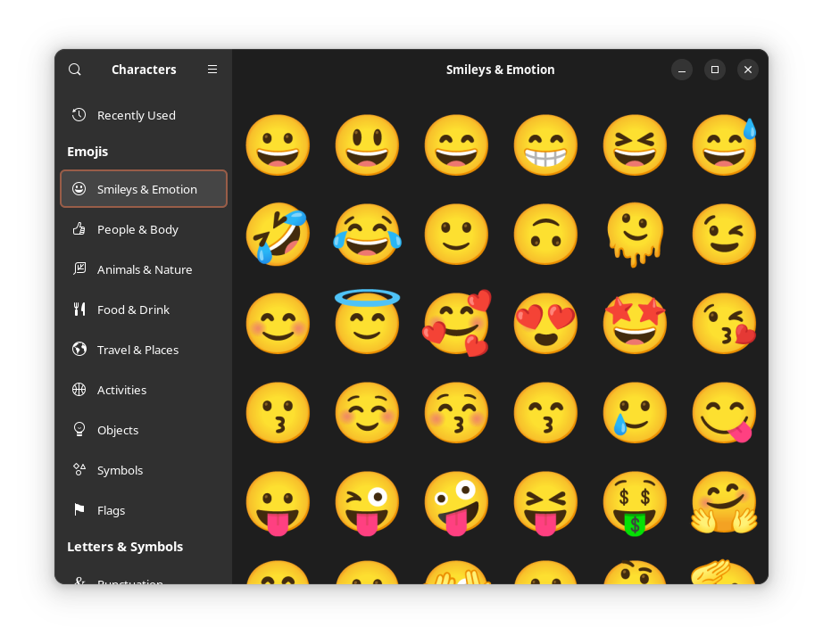Click the search magnifier icon
The height and width of the screenshot is (644, 823).
(x=75, y=70)
